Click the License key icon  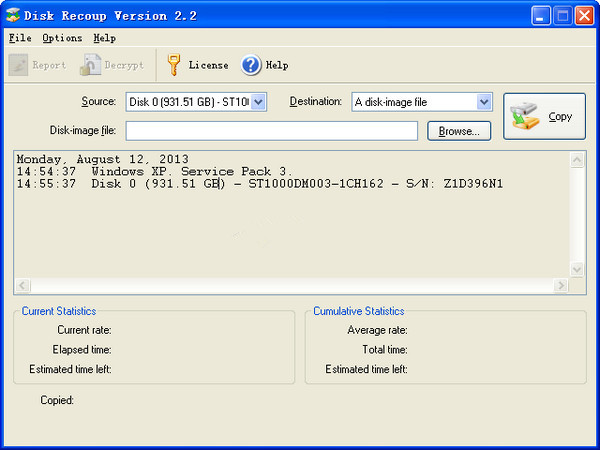(173, 65)
